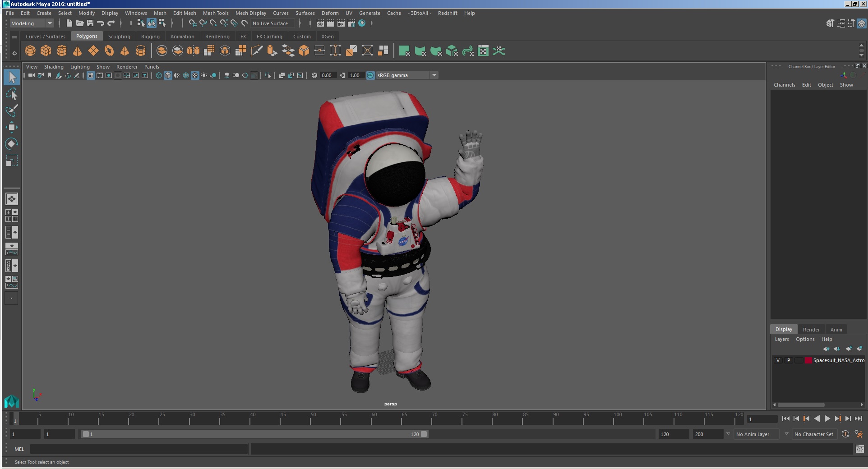
Task: Click the Multi-Cut knife tool icon
Action: pyautogui.click(x=256, y=51)
